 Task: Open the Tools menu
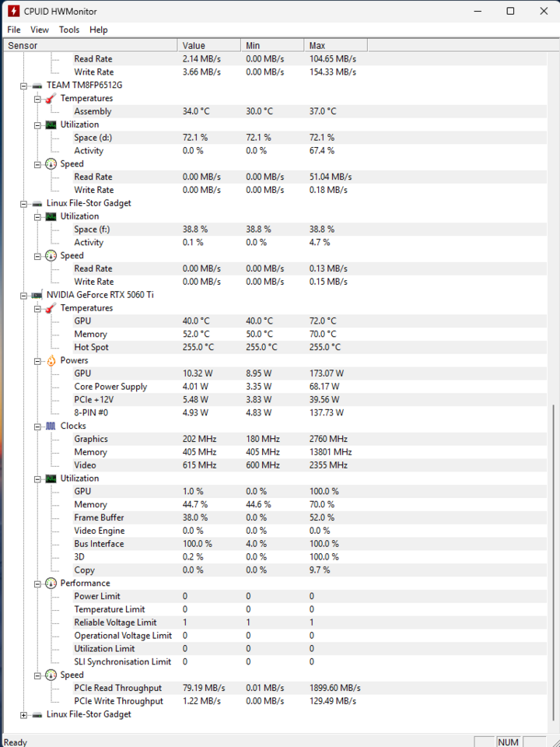69,30
